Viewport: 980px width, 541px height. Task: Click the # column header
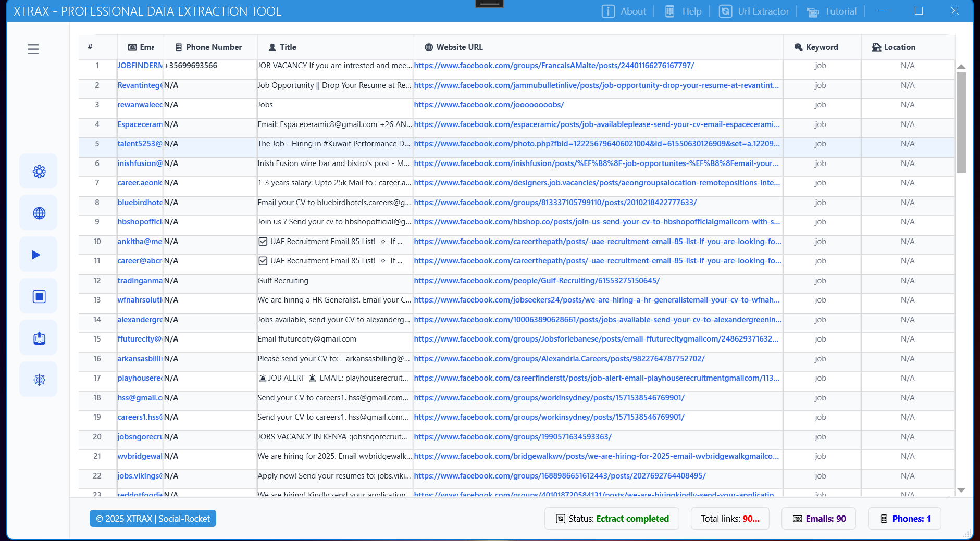pyautogui.click(x=97, y=47)
